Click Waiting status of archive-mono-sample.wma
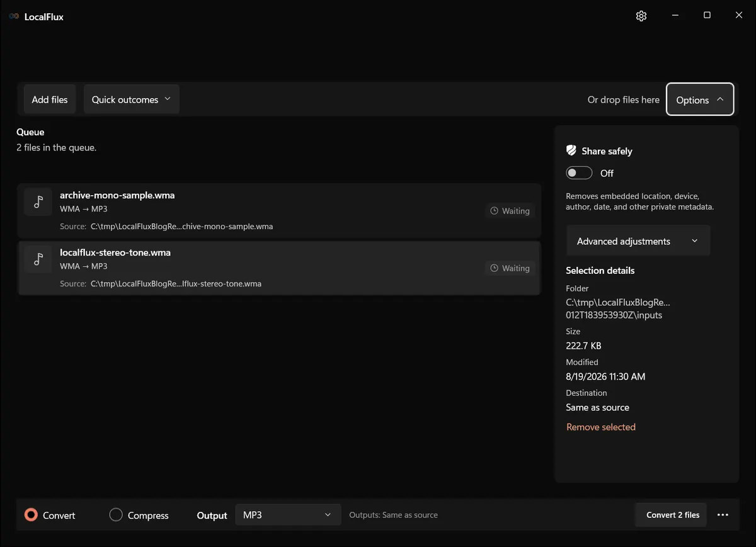 click(510, 211)
